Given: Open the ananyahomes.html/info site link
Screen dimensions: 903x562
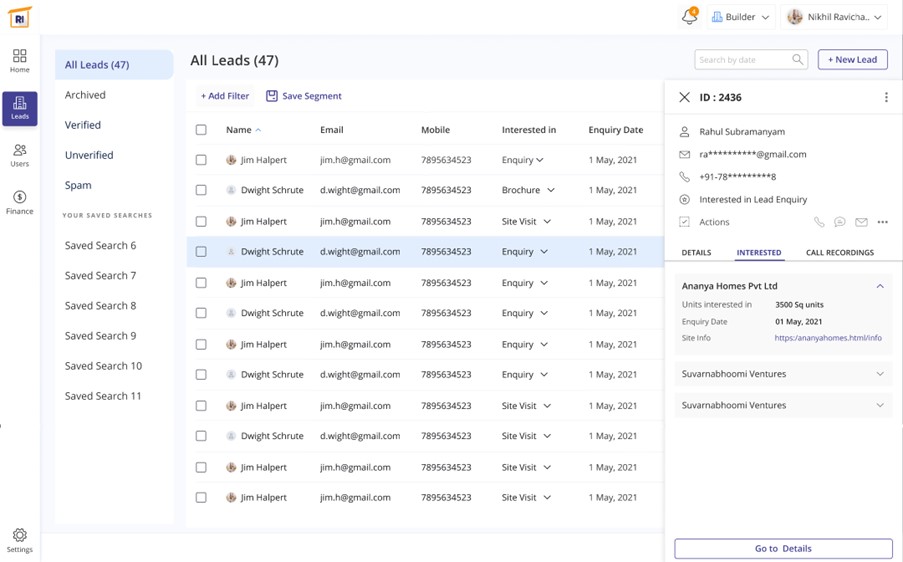Looking at the screenshot, I should [x=827, y=338].
